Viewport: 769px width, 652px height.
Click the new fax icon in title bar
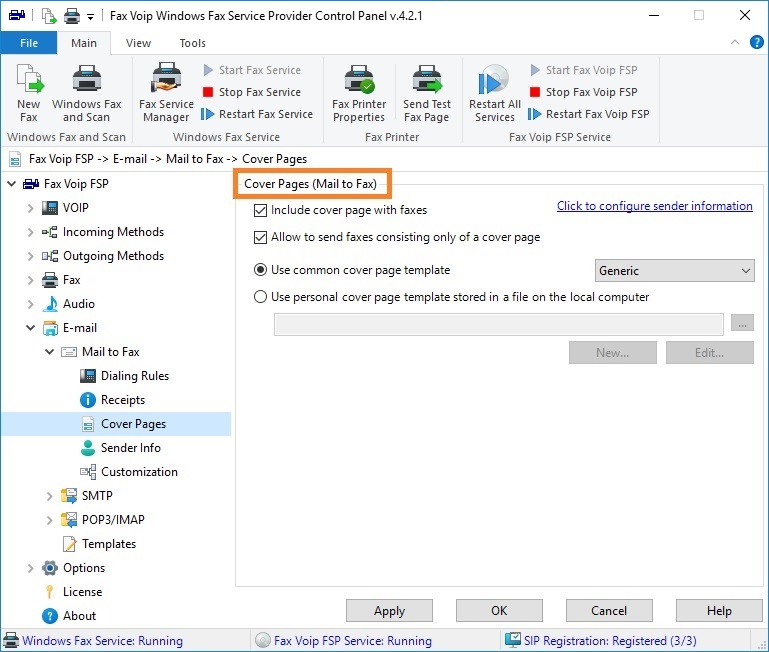pyautogui.click(x=49, y=16)
